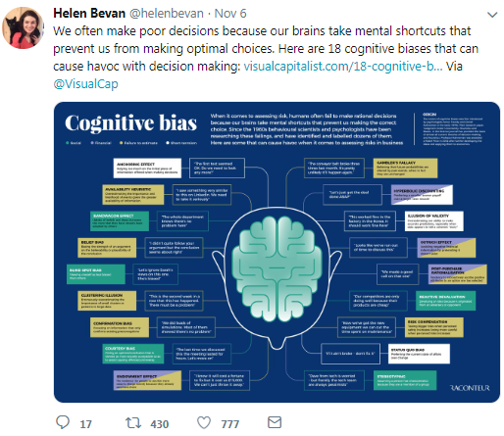Visit the @VisualCap mention
This screenshot has width=504, height=436.
[85, 84]
